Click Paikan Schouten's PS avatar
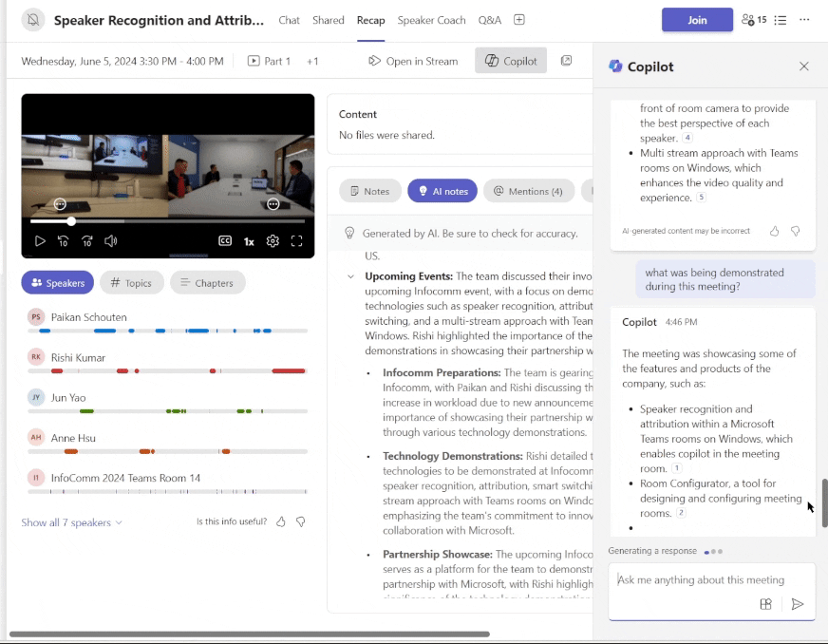The width and height of the screenshot is (828, 644). click(36, 317)
